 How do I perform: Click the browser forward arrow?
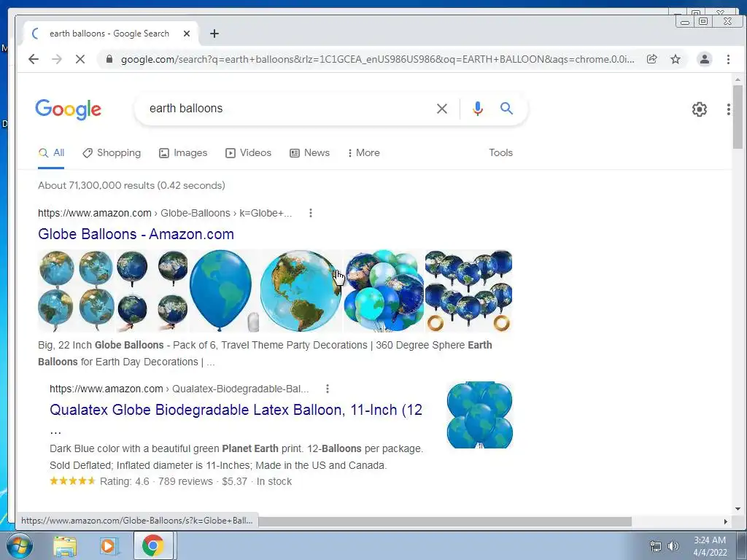point(57,59)
